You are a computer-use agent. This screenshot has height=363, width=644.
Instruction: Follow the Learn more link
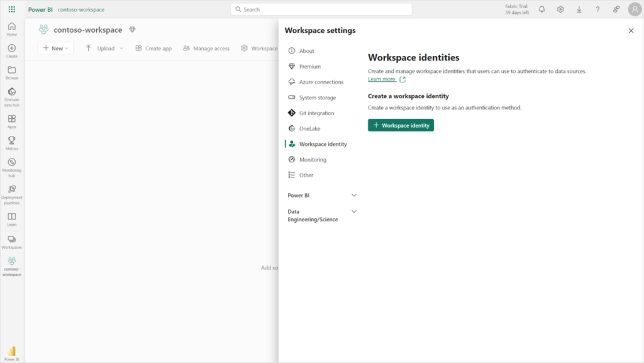pos(382,79)
